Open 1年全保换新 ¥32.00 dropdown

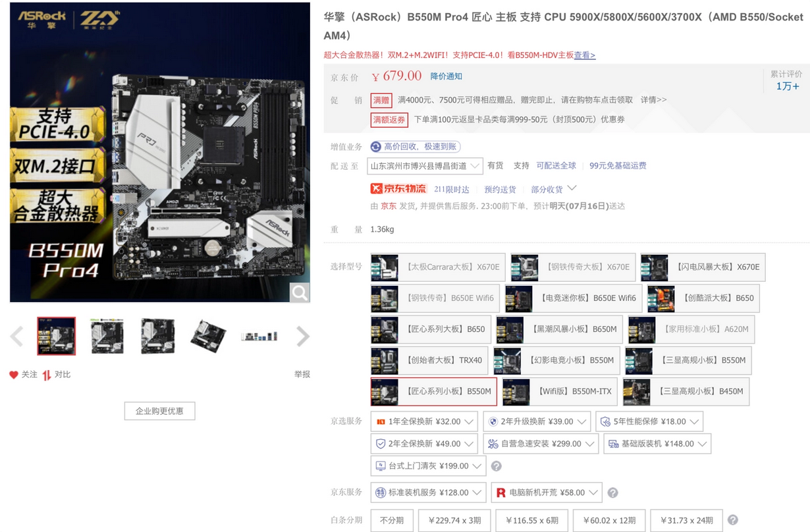pos(424,421)
